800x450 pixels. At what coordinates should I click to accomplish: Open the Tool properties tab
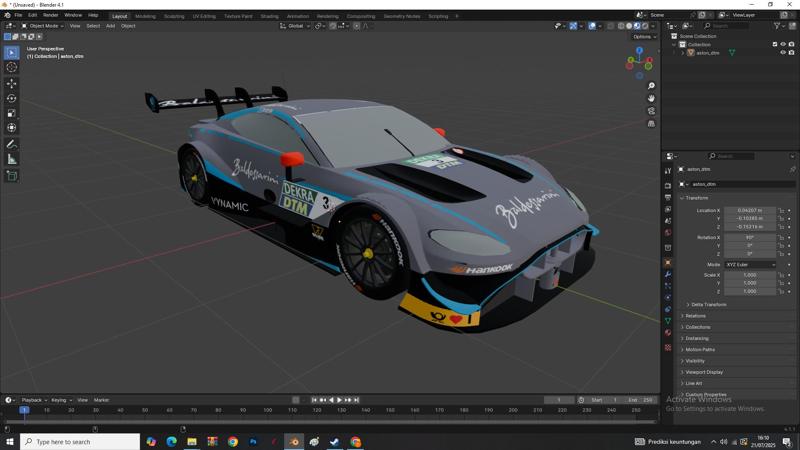click(x=668, y=171)
